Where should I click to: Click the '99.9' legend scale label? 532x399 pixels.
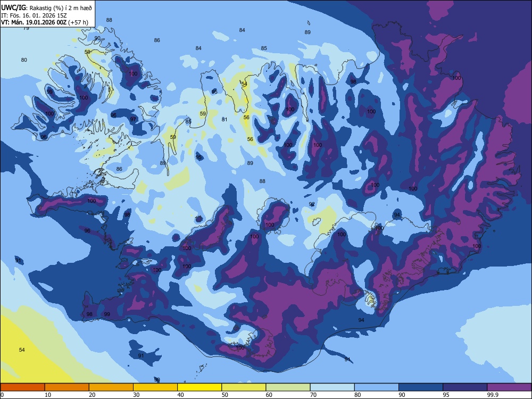click(493, 395)
